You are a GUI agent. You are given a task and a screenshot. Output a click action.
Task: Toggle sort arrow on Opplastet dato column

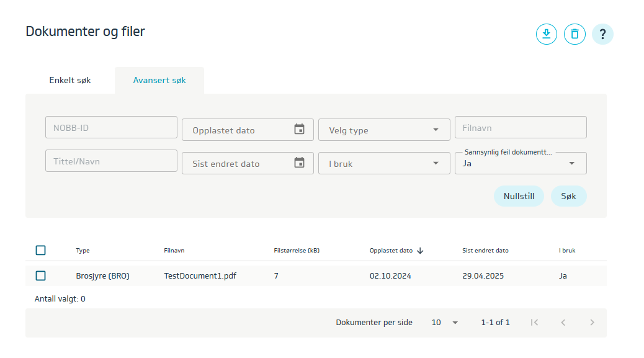point(420,251)
